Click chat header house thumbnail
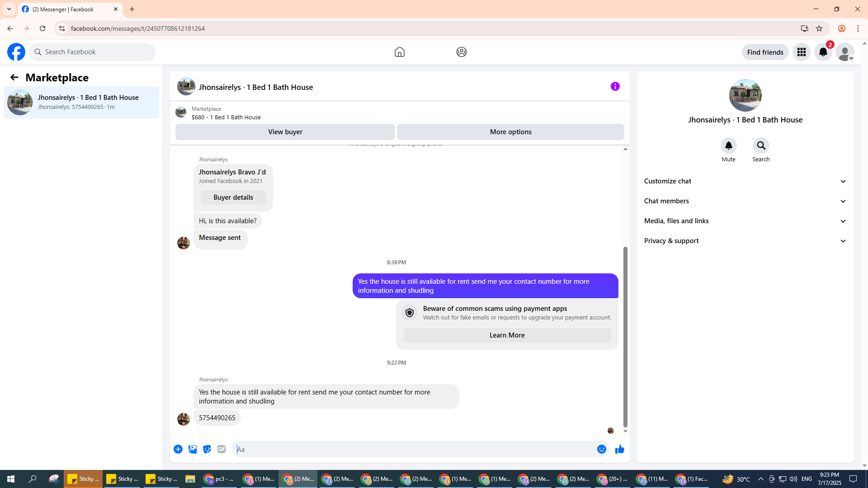868x488 pixels. pyautogui.click(x=186, y=87)
